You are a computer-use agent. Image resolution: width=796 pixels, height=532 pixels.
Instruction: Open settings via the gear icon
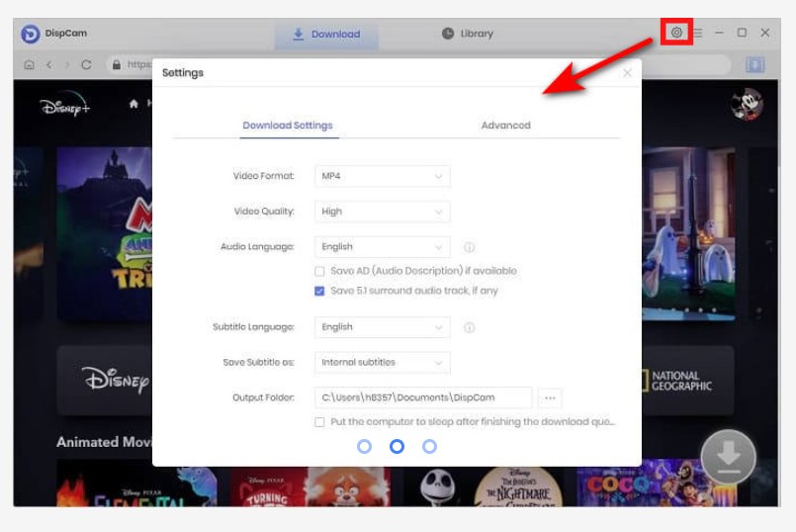pyautogui.click(x=676, y=33)
